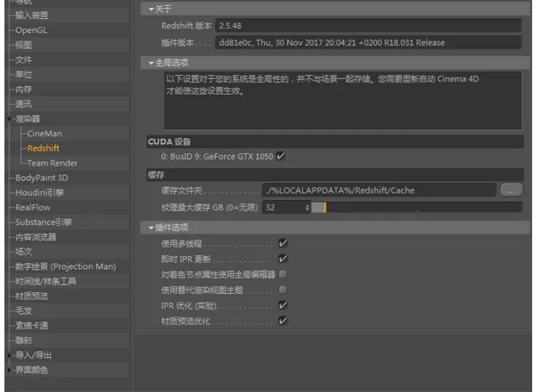Expand the 导入/导出 tree node
Viewport: 546px width, 392px height.
[x=9, y=356]
